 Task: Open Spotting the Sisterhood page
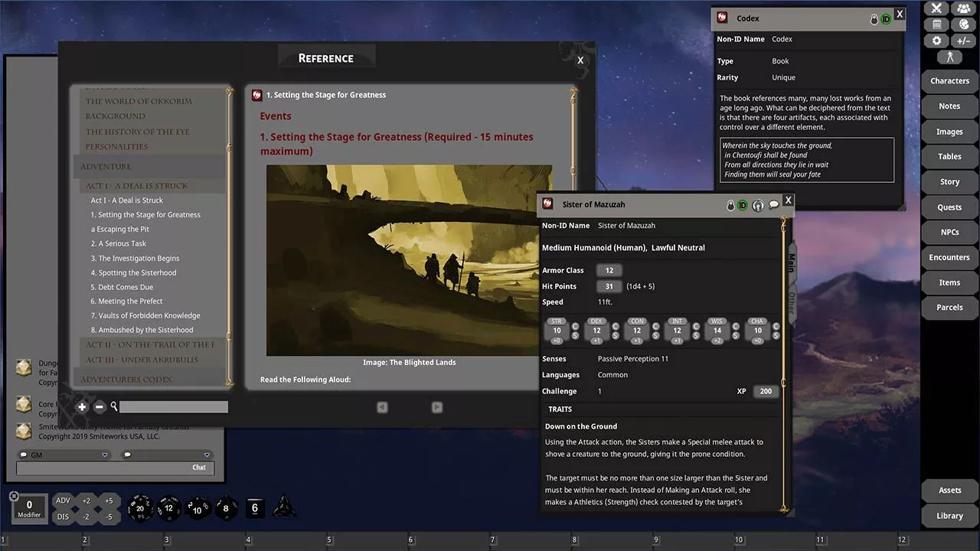click(x=133, y=272)
